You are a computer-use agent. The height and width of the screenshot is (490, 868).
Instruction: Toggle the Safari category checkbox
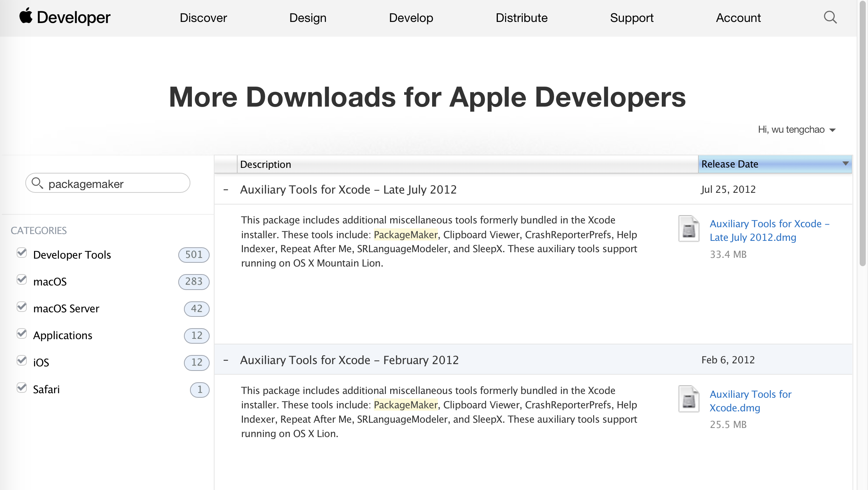tap(22, 388)
